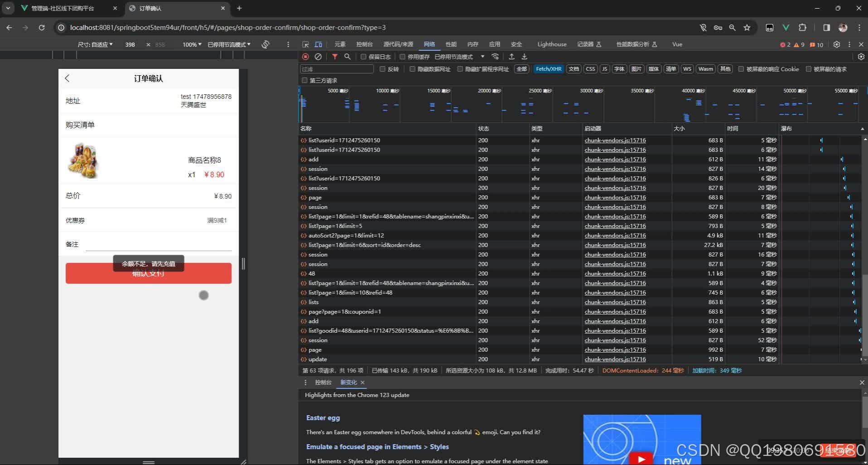Check 隐藏扩展程序网址 checkbox

[x=460, y=69]
